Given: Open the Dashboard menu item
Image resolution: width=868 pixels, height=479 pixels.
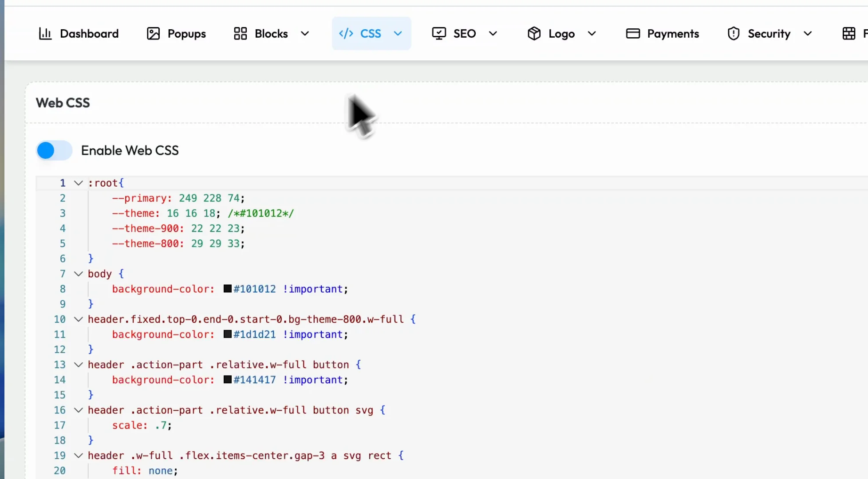Looking at the screenshot, I should point(79,34).
